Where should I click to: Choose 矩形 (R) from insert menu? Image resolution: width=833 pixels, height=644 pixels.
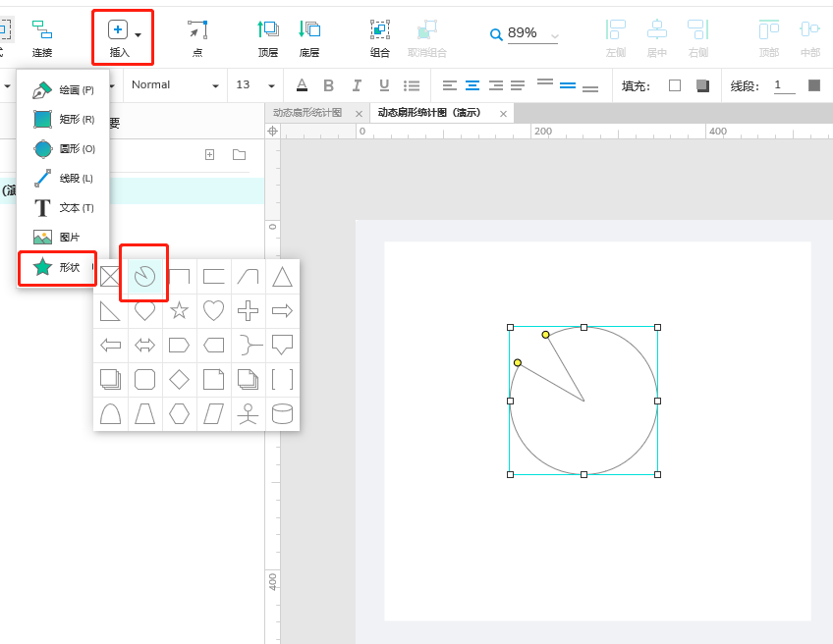(63, 119)
